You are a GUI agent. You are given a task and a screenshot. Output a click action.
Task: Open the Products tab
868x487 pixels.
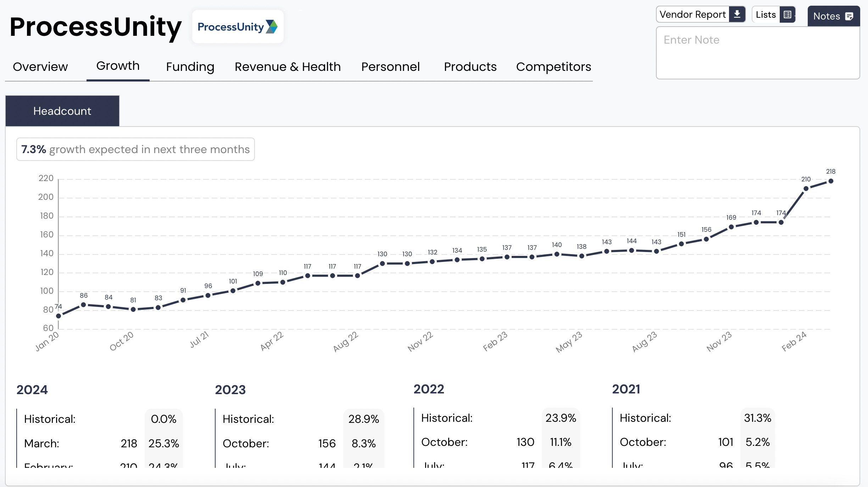(x=470, y=67)
